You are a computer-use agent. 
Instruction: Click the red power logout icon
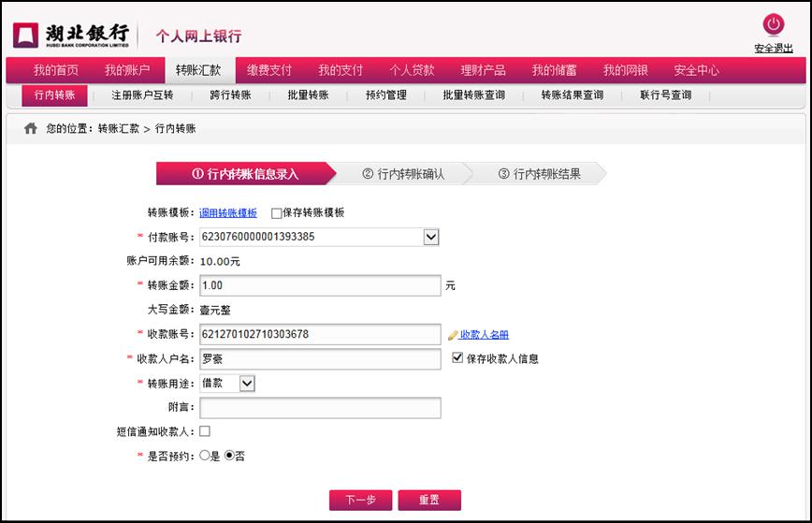click(773, 25)
